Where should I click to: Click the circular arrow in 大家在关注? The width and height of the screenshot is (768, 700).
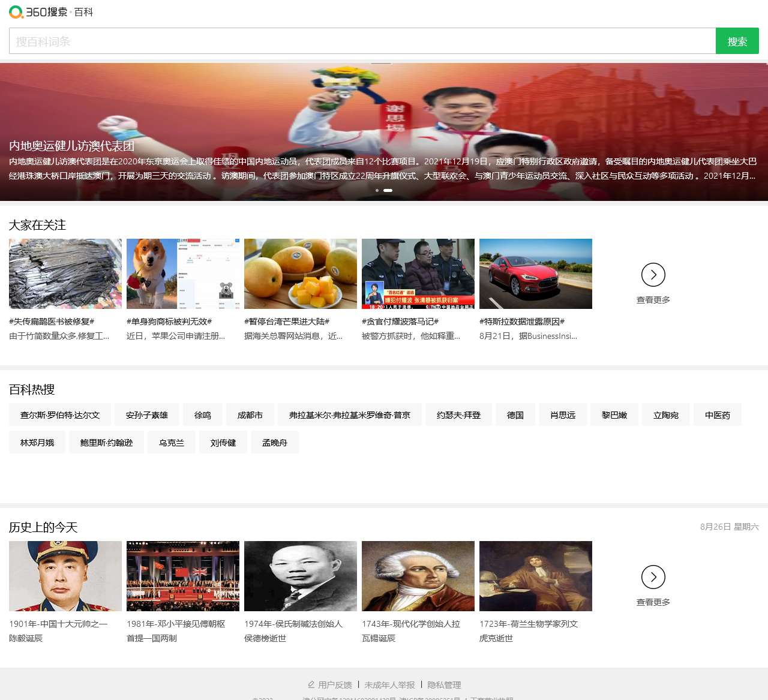coord(653,275)
